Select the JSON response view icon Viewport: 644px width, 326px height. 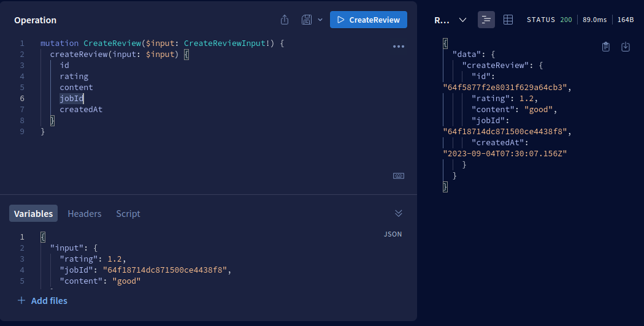(x=486, y=20)
